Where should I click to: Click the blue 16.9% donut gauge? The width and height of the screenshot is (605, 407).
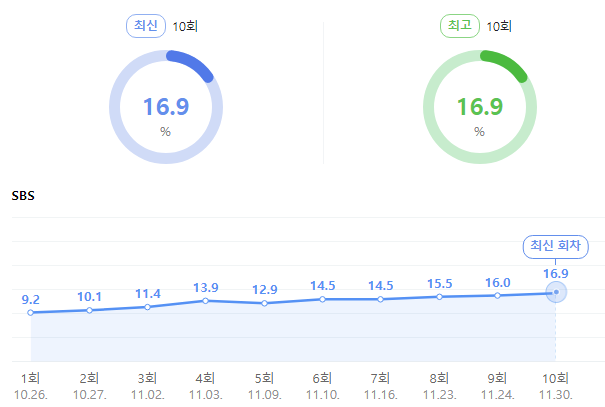tap(166, 107)
